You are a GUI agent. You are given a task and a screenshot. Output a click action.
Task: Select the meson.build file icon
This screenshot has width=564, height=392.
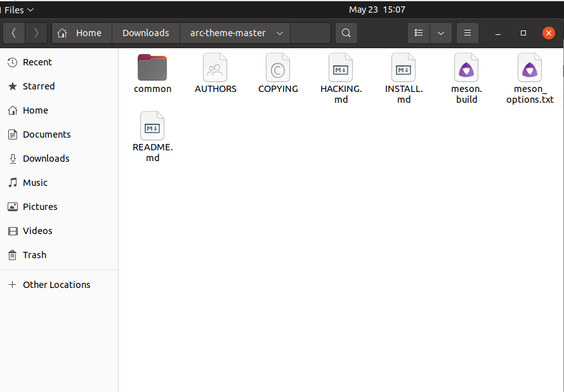pyautogui.click(x=466, y=67)
